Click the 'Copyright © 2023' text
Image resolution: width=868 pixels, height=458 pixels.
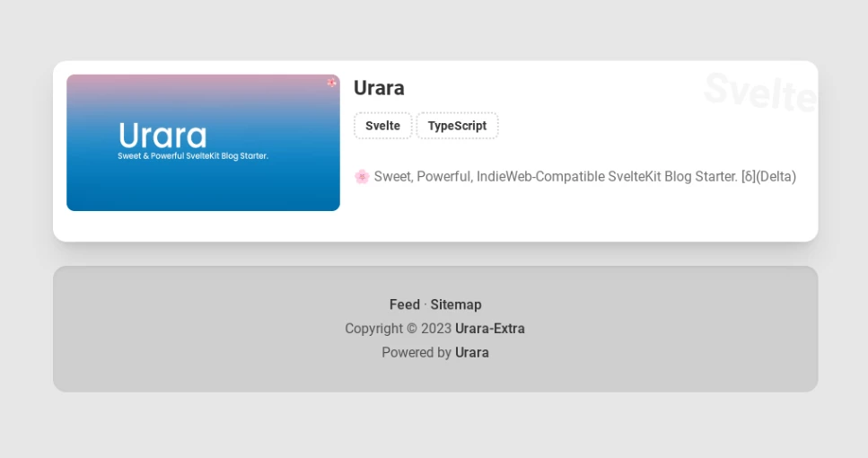tap(398, 329)
